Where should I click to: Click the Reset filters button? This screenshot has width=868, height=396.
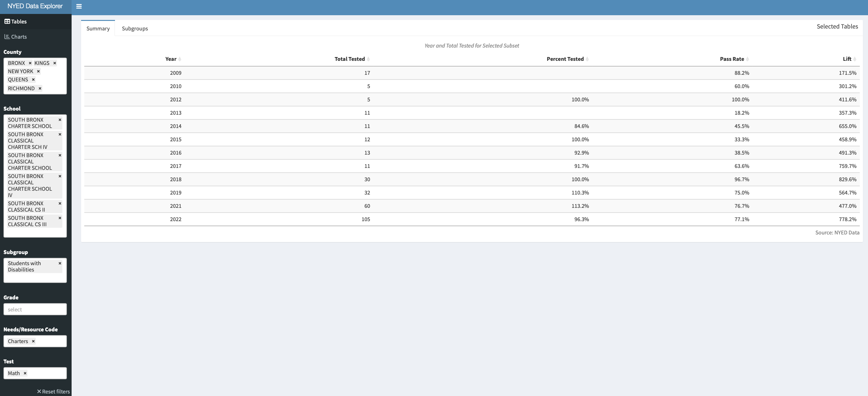pyautogui.click(x=53, y=391)
